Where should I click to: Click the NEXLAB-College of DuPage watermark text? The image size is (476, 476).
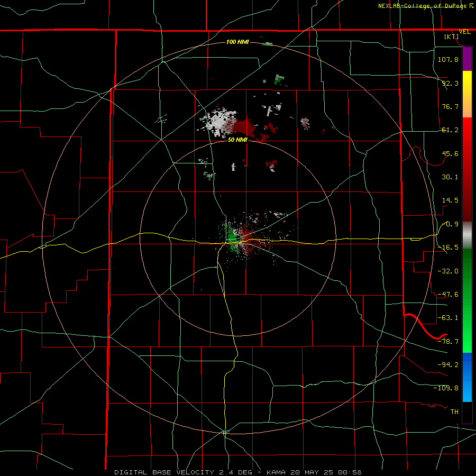point(423,6)
